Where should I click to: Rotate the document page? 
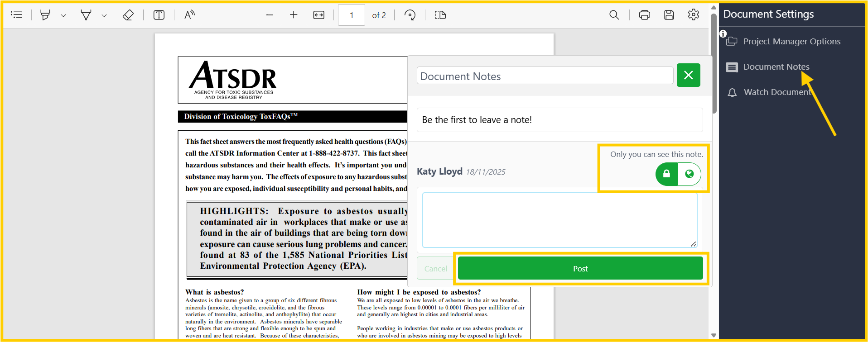click(410, 15)
